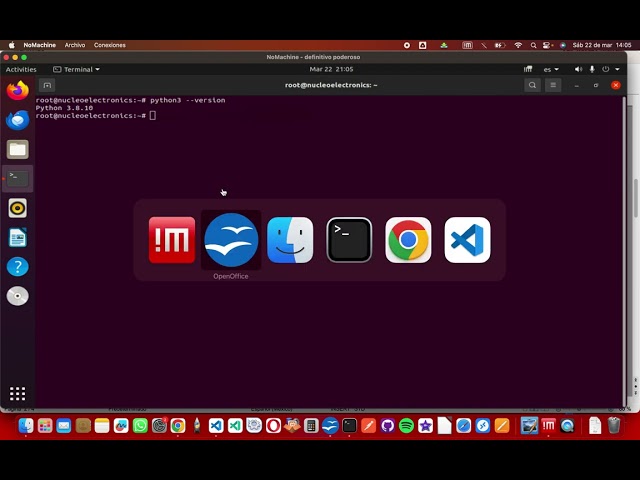This screenshot has height=480, width=640.
Task: Open Launchpad from macOS Dock
Action: coord(45,426)
